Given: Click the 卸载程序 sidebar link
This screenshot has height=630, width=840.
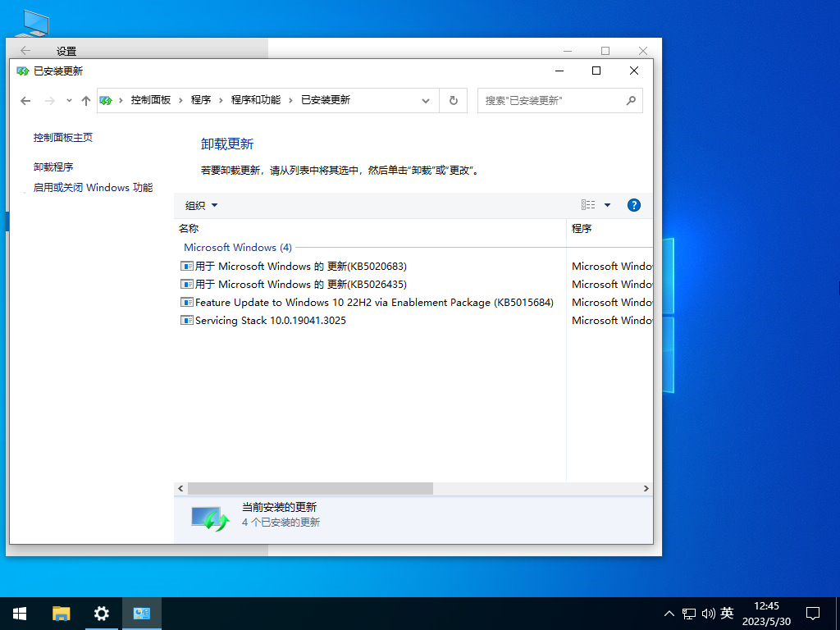Looking at the screenshot, I should [52, 166].
